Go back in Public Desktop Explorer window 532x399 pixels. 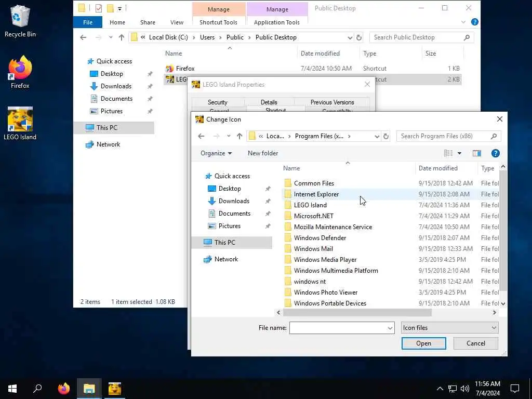pos(83,37)
